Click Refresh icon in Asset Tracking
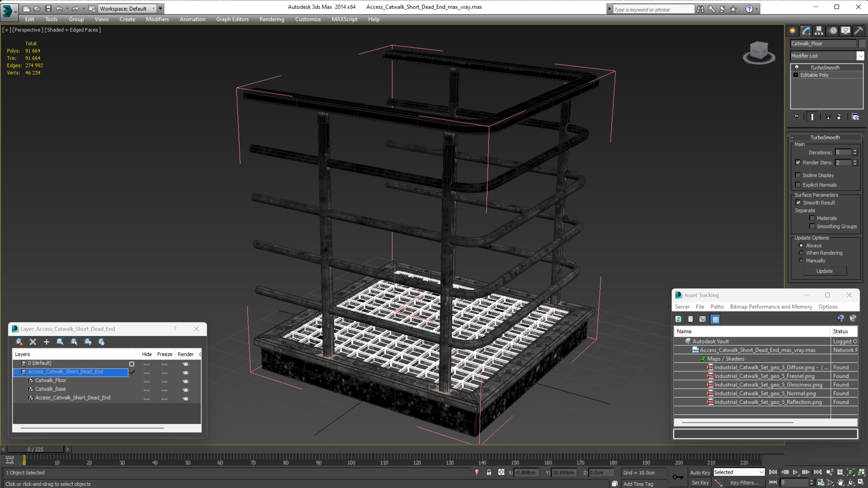Screen dimensions: 868x488 click(x=678, y=319)
